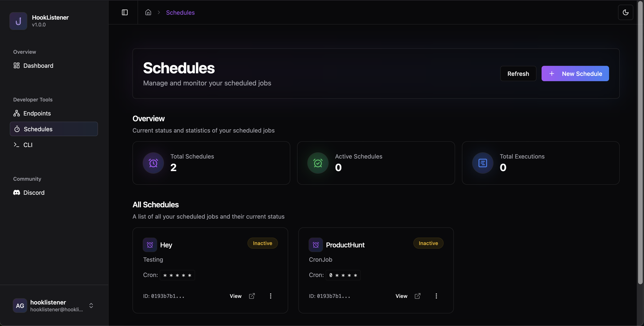This screenshot has height=326, width=644.
Task: Open the CLI sidebar item
Action: click(28, 145)
